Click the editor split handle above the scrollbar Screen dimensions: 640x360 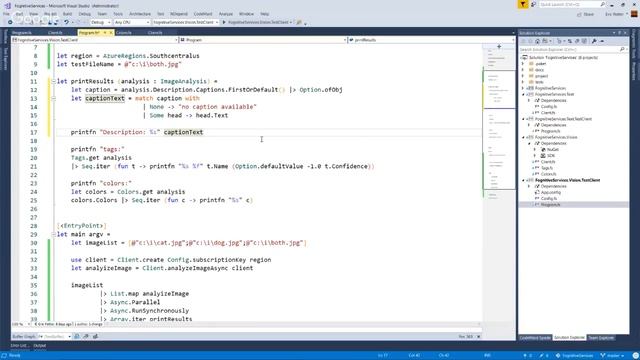[x=499, y=46]
